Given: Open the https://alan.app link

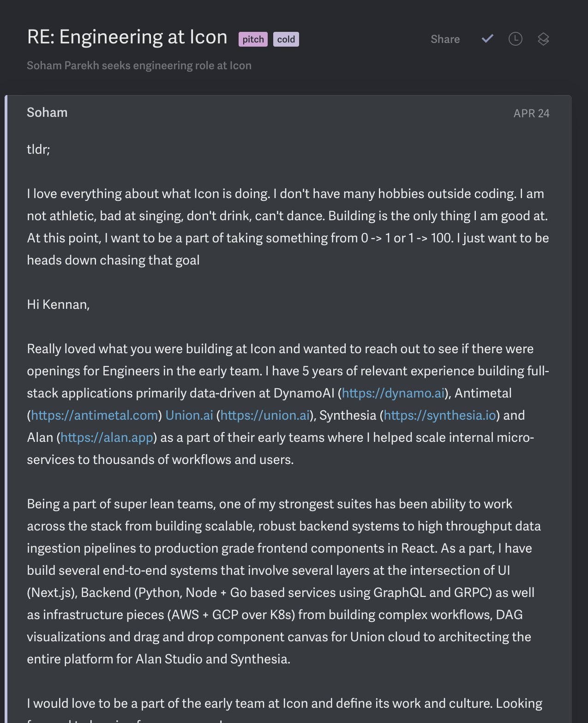Looking at the screenshot, I should (107, 437).
